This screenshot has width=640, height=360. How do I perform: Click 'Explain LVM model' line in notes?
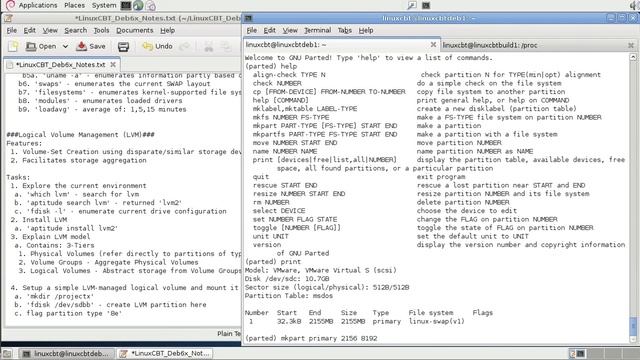tap(50, 237)
